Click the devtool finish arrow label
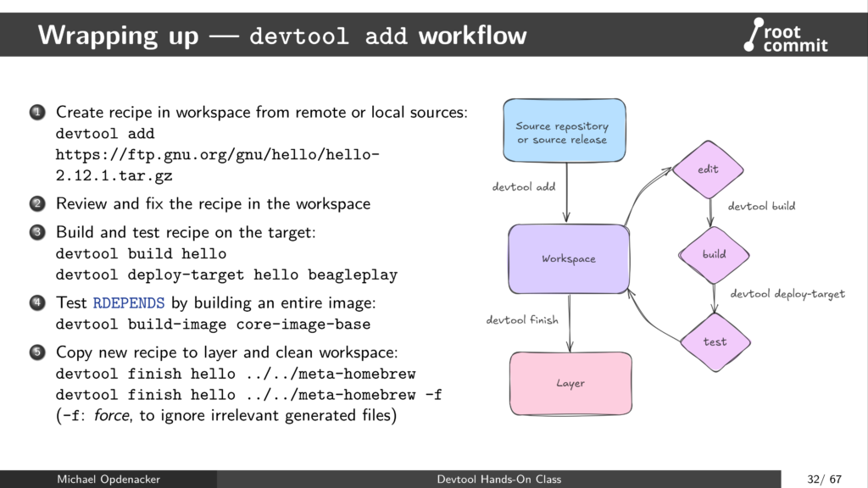 (522, 319)
